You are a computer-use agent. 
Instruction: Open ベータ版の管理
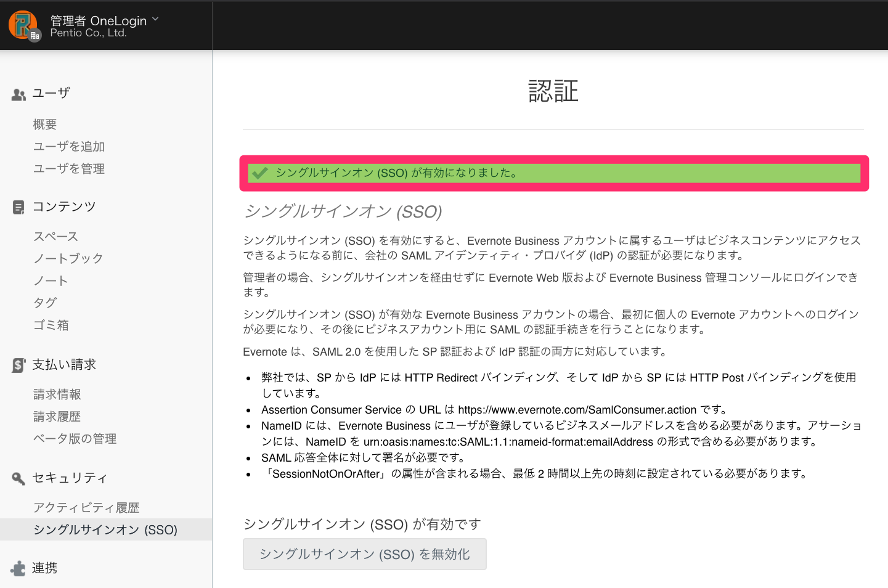coord(75,439)
